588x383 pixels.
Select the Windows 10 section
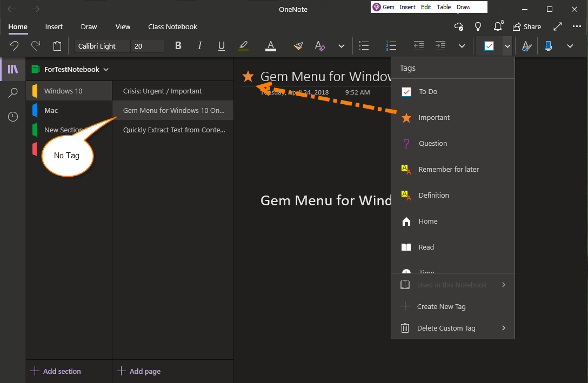point(69,91)
